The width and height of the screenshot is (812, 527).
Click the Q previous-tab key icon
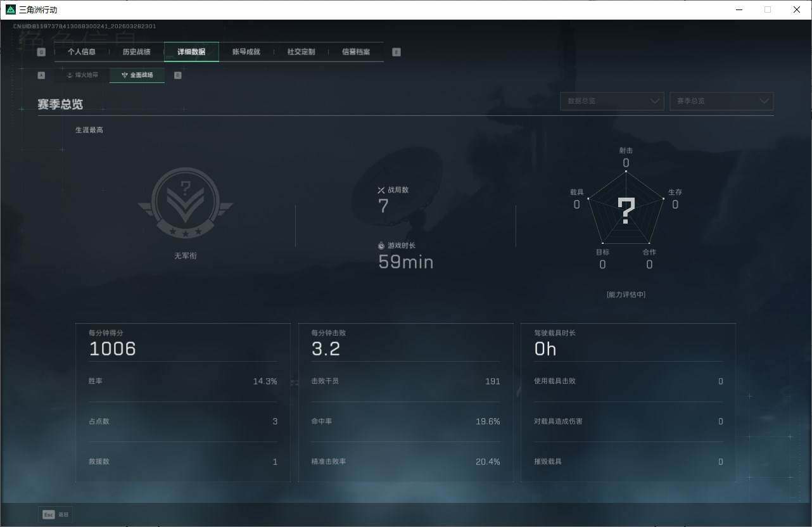[41, 52]
